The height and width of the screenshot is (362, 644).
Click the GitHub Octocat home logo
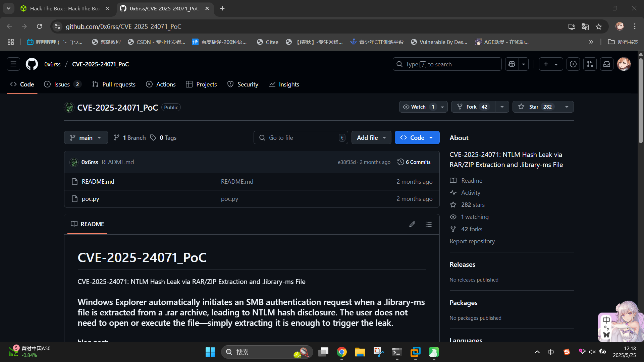[32, 64]
